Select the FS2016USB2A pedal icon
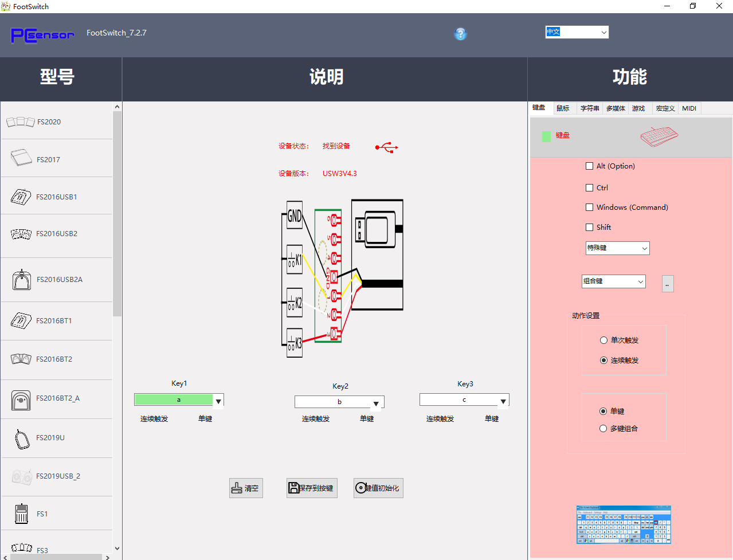The width and height of the screenshot is (733, 560). pos(21,280)
